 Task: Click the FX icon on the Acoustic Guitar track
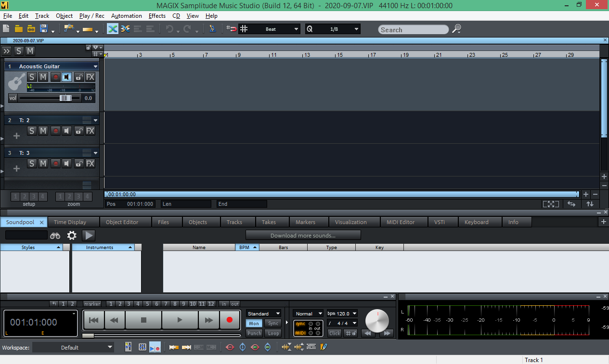(90, 77)
